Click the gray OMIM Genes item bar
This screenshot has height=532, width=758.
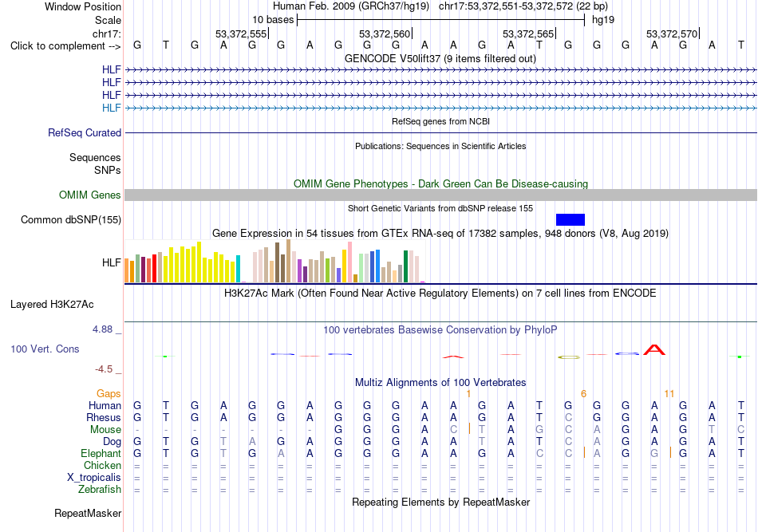tap(440, 195)
